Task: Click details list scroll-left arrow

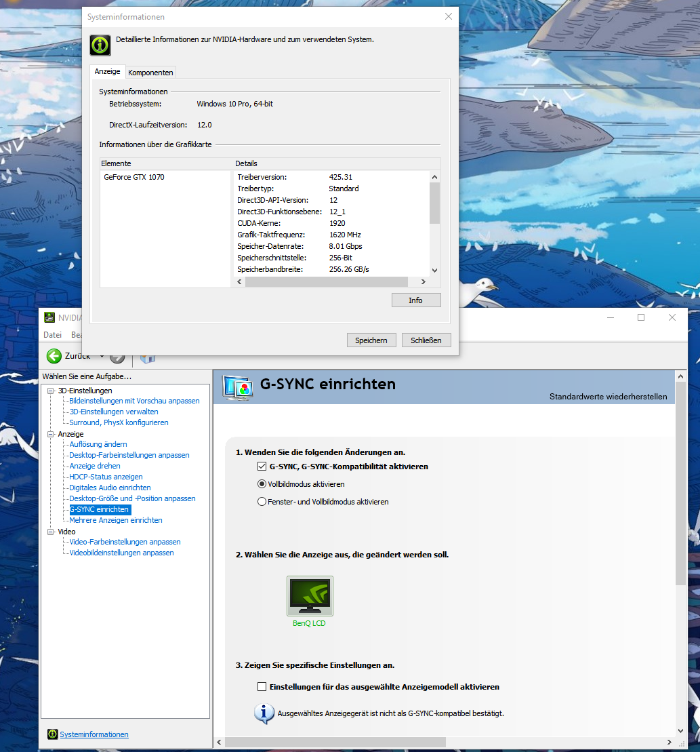Action: pyautogui.click(x=240, y=282)
